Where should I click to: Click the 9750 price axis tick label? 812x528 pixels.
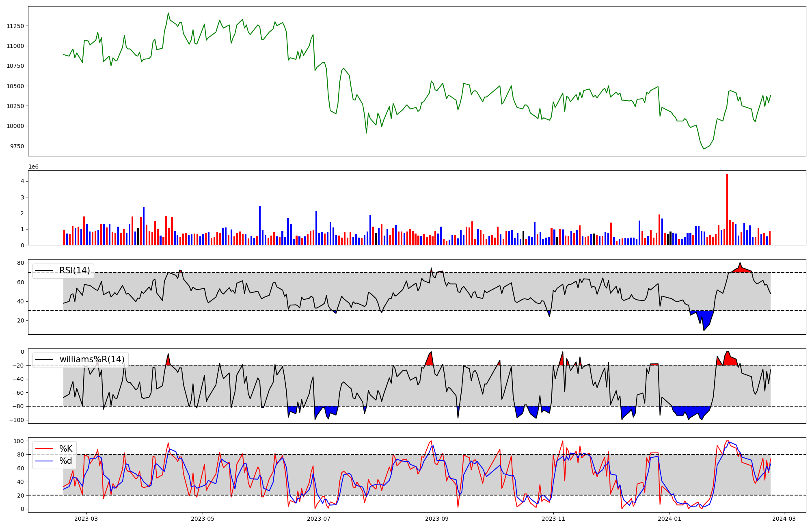click(17, 146)
